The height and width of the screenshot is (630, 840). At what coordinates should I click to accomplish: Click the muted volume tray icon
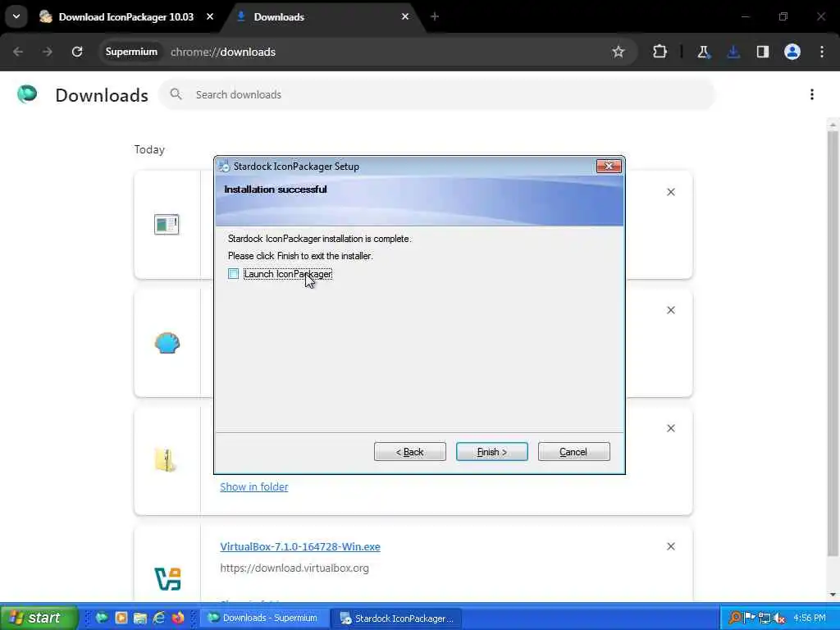click(779, 618)
